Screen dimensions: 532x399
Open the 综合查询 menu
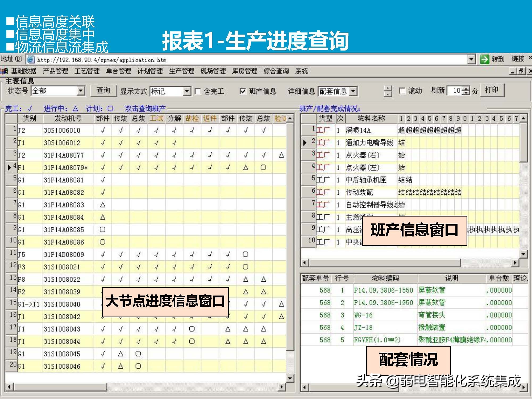click(276, 71)
